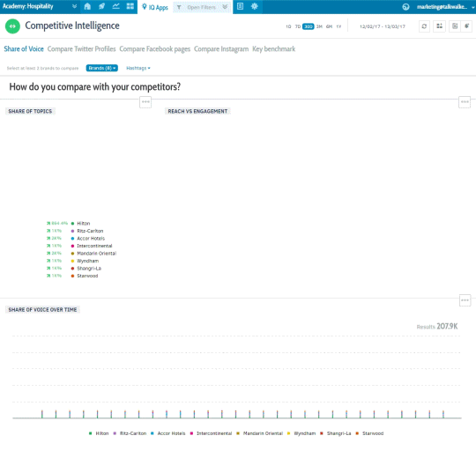Select the 3M time range

point(319,26)
